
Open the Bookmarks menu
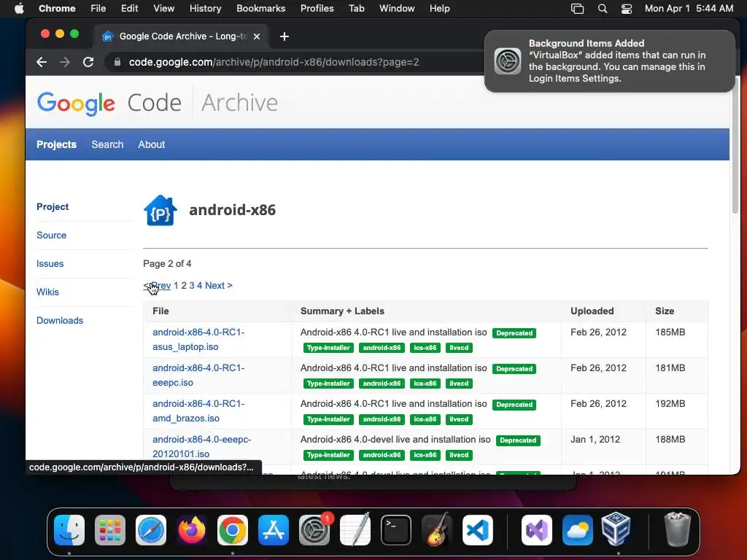click(260, 8)
